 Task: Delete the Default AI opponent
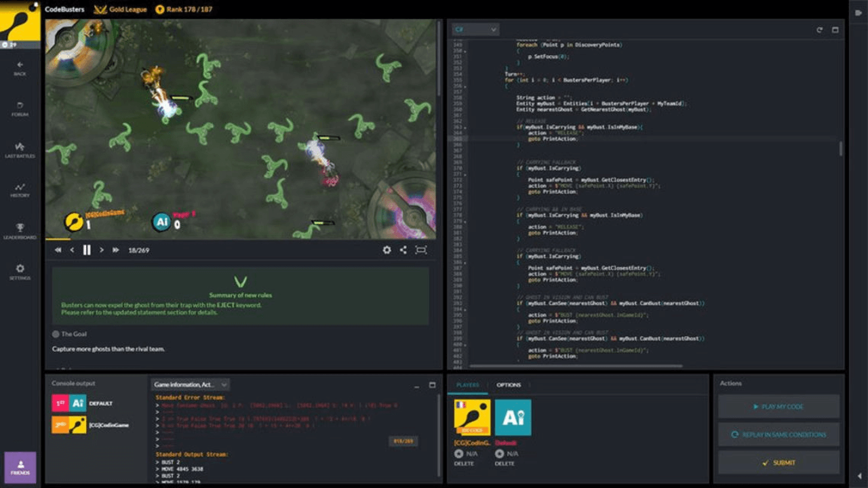505,464
